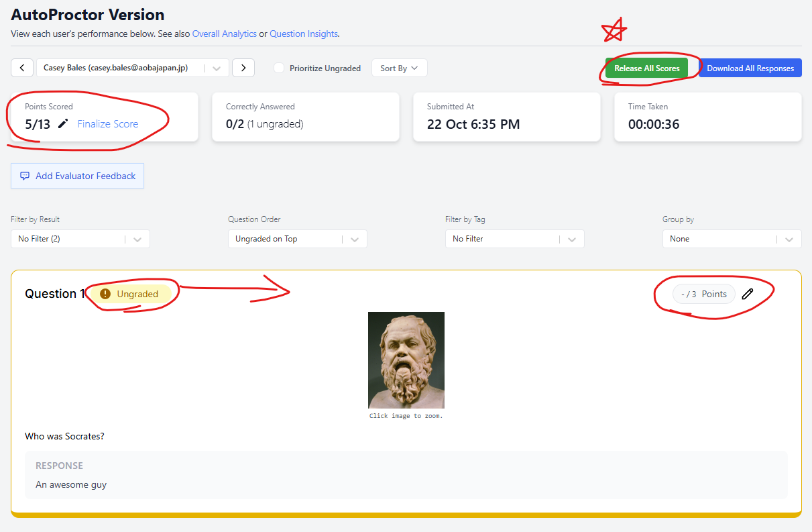Viewport: 812px width, 532px height.
Task: Zoom the Socrates bust image
Action: (406, 360)
